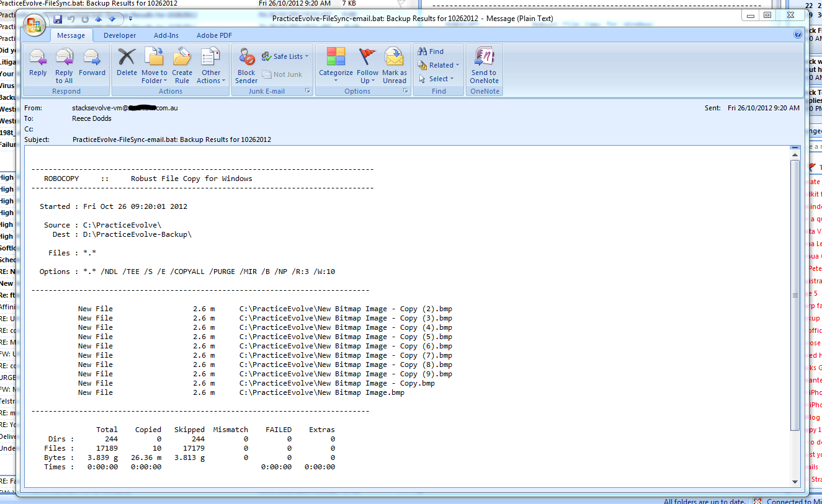Open the Junk E-mail group dialog launcher
The height and width of the screenshot is (504, 822).
click(x=307, y=91)
